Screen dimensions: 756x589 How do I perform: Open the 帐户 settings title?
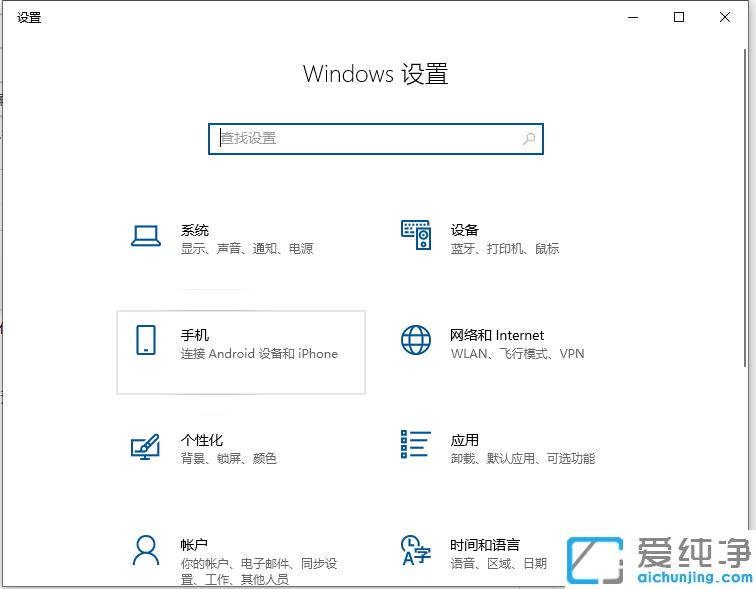tap(194, 545)
